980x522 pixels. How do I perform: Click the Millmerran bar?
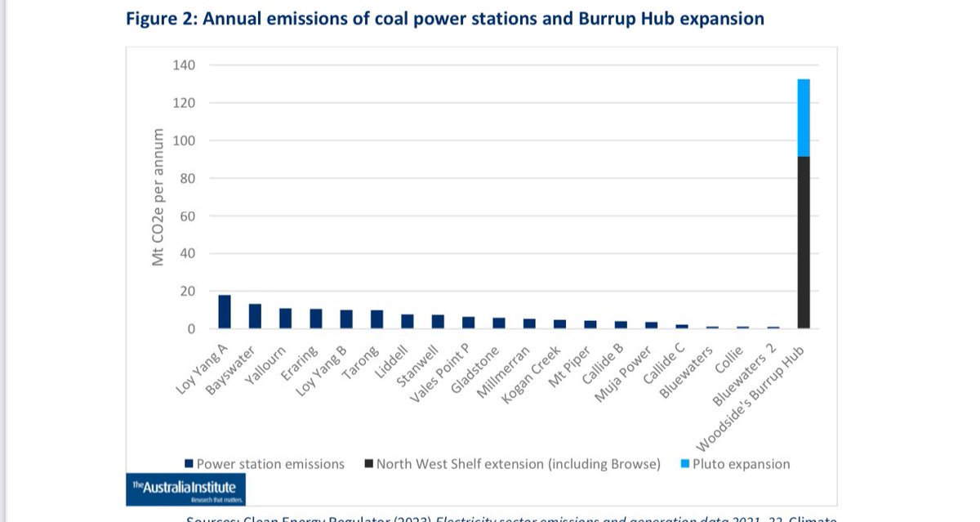pyautogui.click(x=530, y=324)
